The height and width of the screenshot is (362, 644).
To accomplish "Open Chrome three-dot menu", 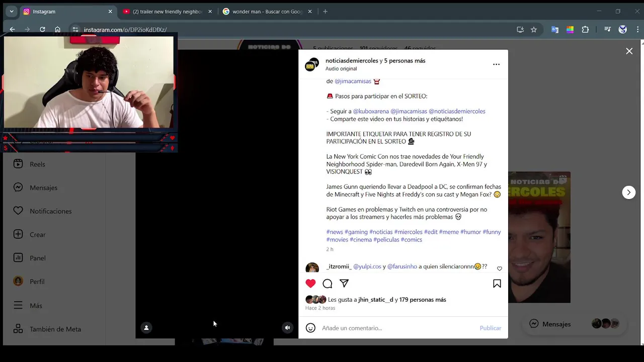I will coord(637,30).
